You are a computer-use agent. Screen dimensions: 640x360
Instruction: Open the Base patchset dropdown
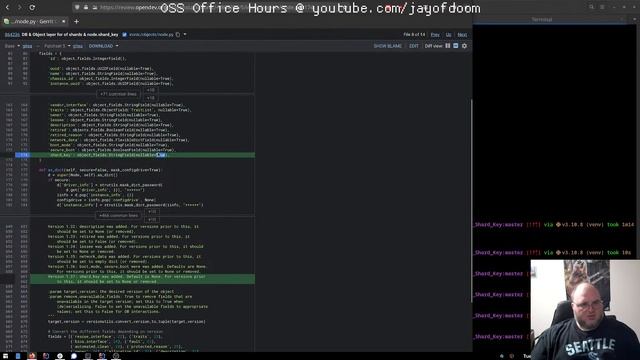pos(12,46)
